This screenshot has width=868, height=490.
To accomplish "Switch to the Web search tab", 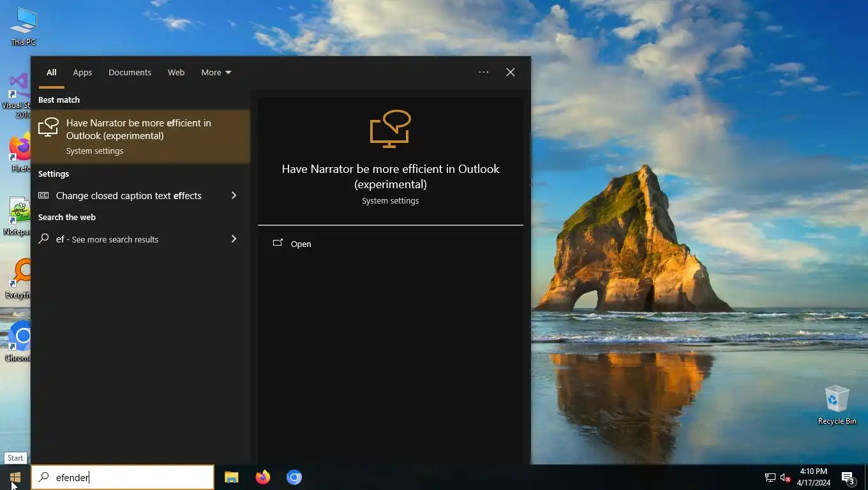I will pyautogui.click(x=176, y=72).
